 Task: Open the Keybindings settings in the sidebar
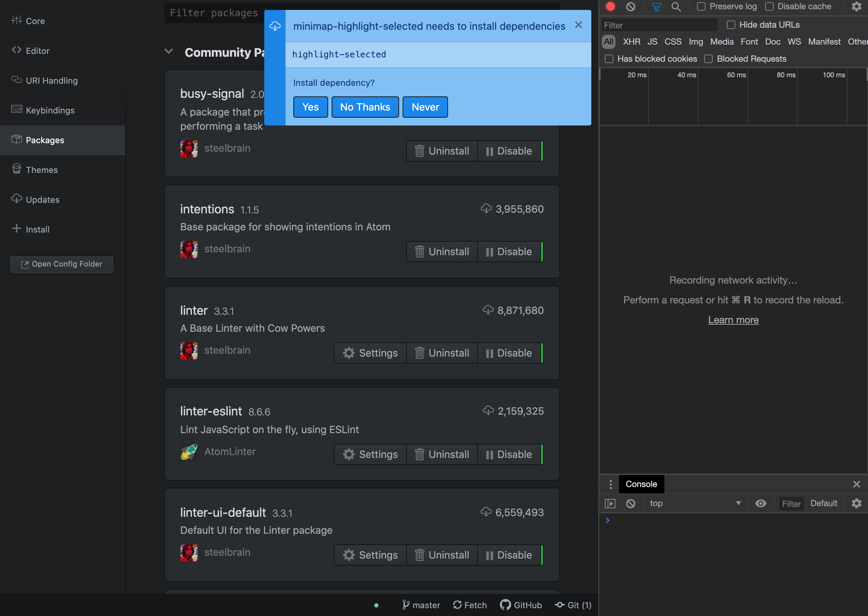coord(50,110)
